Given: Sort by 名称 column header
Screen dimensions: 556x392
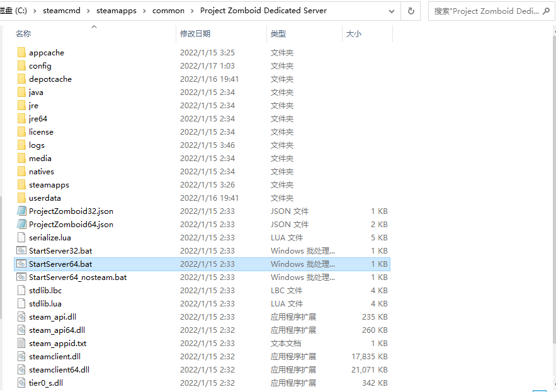Looking at the screenshot, I should click(23, 34).
